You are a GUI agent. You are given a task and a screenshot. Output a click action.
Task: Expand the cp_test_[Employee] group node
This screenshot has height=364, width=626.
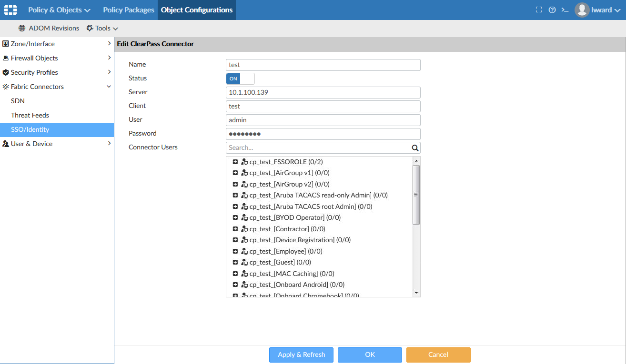(235, 251)
